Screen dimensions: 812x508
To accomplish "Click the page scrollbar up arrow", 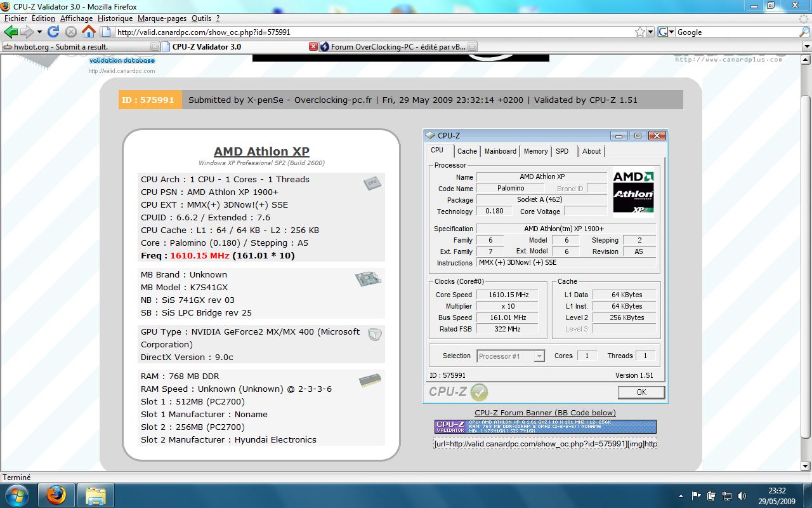I will pos(806,61).
